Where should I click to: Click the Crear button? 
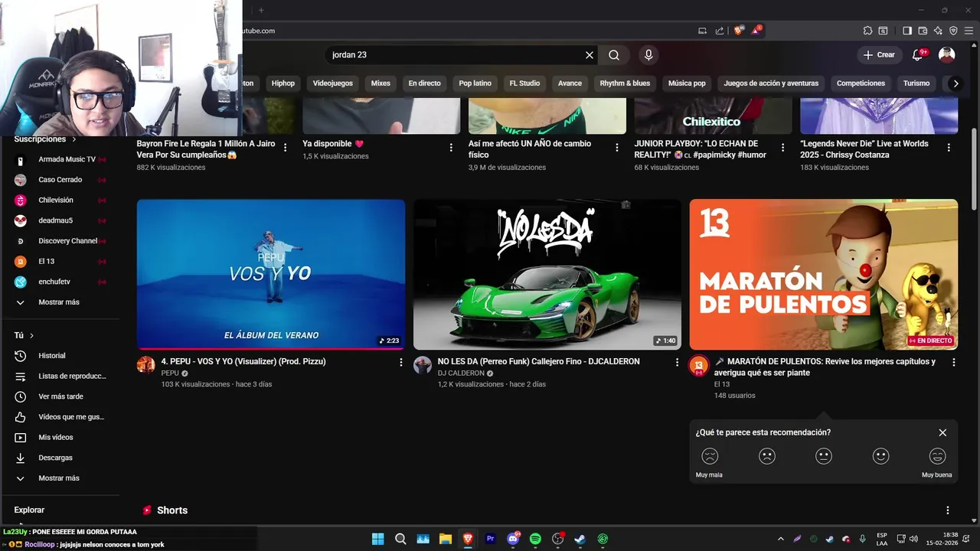click(x=879, y=54)
